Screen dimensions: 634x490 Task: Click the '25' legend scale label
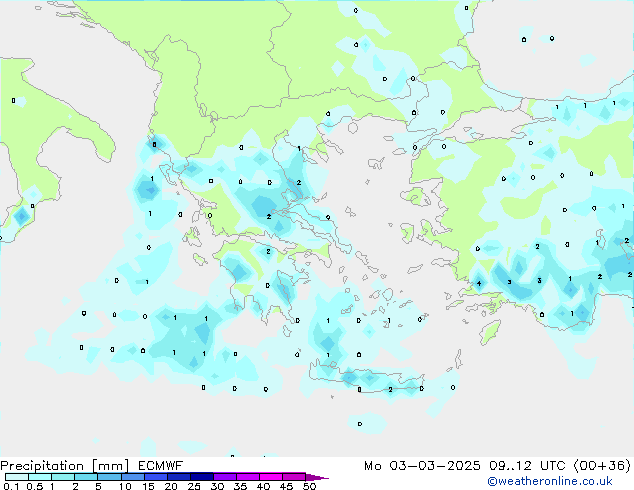(x=194, y=486)
